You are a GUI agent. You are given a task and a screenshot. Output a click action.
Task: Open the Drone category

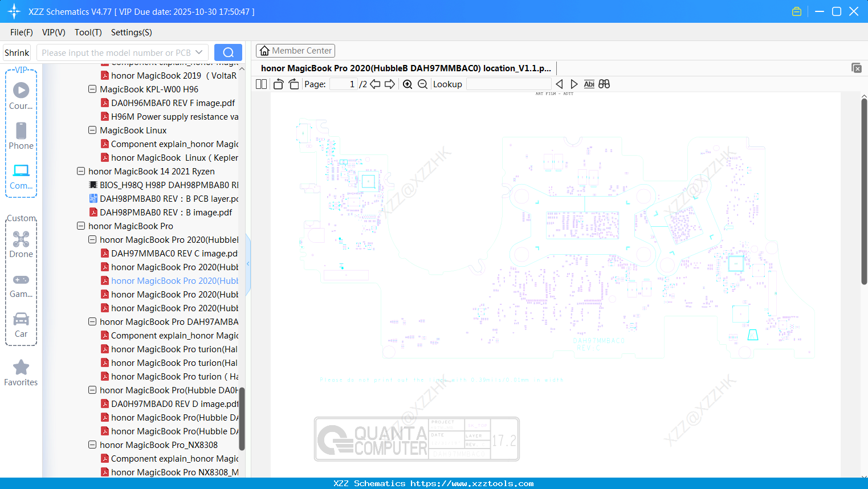(x=21, y=244)
